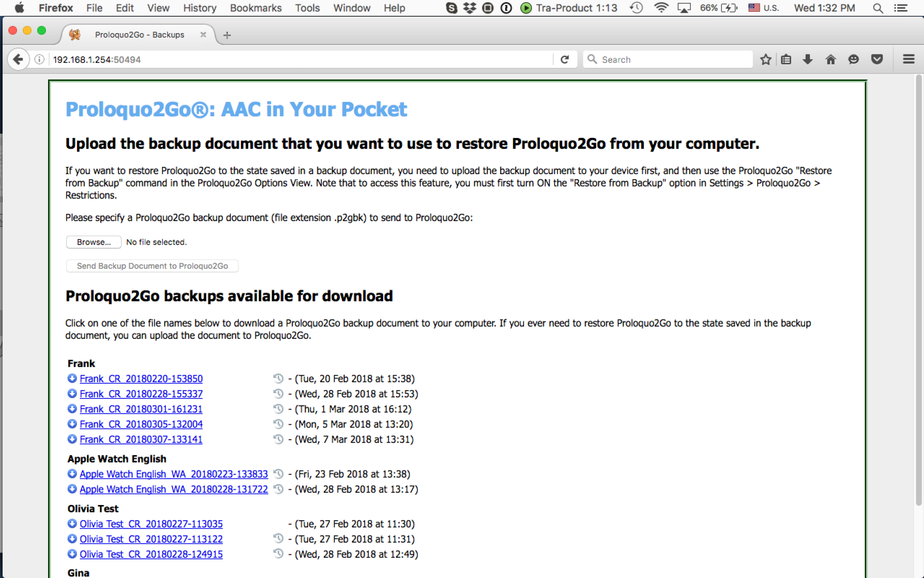Download Olivia Test_CR_20180227-113122 backup link
The width and height of the screenshot is (924, 578).
point(151,539)
